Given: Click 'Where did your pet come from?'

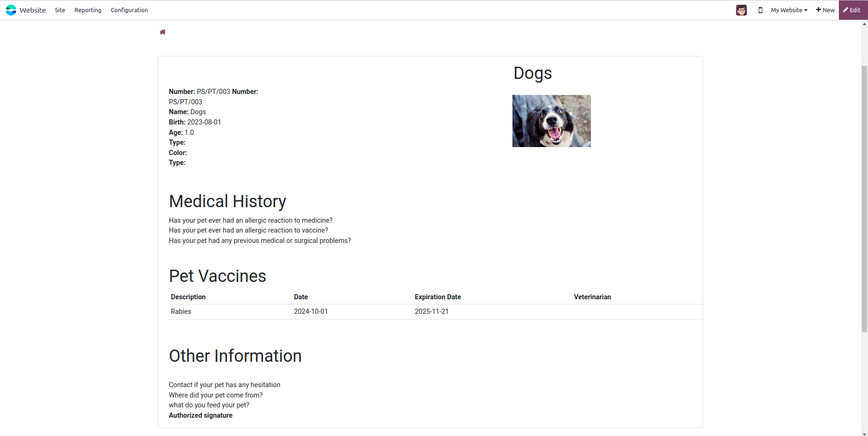Looking at the screenshot, I should (x=216, y=395).
